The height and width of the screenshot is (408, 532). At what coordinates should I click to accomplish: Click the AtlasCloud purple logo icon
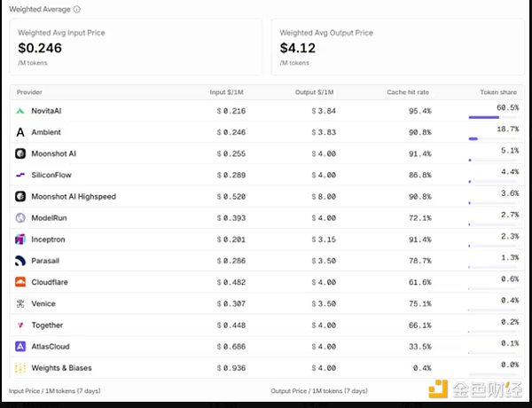click(20, 346)
